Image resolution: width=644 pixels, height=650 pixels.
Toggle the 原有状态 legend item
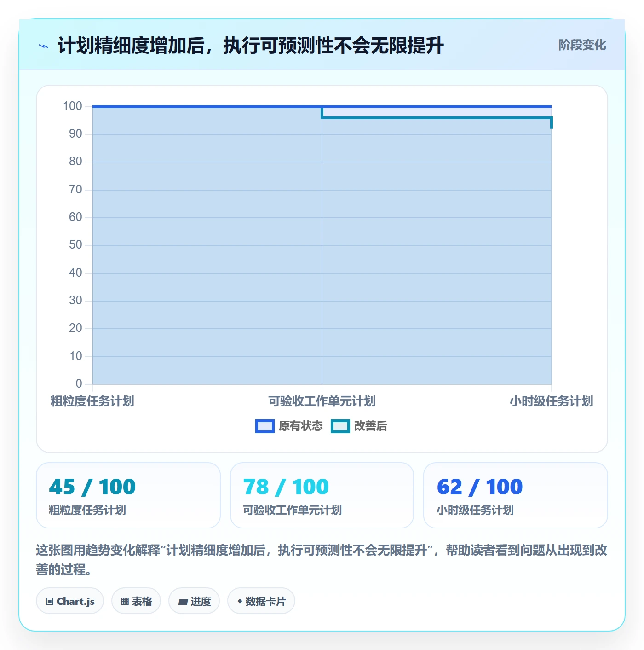[289, 426]
